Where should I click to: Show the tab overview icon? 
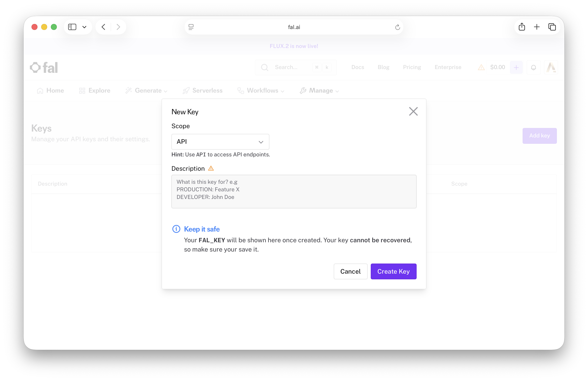[552, 27]
